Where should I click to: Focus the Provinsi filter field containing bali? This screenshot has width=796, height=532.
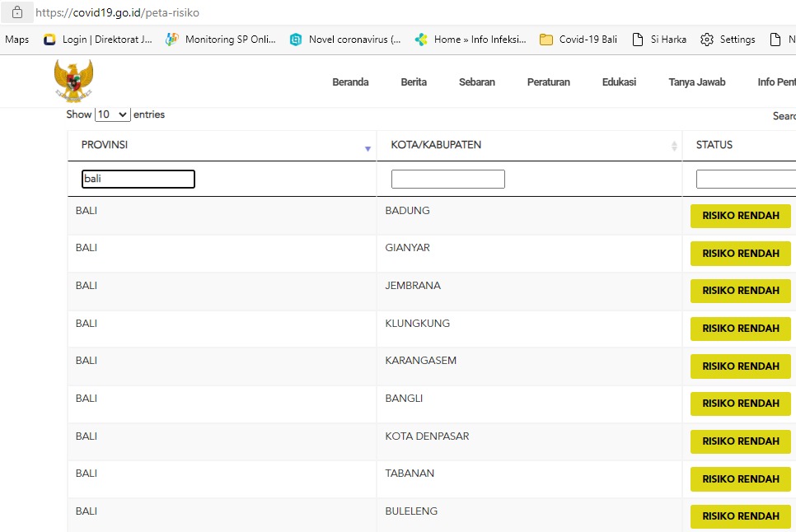[138, 179]
